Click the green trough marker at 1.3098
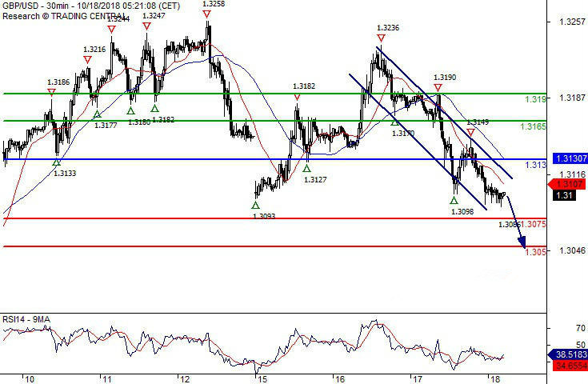The height and width of the screenshot is (384, 588). pos(454,200)
